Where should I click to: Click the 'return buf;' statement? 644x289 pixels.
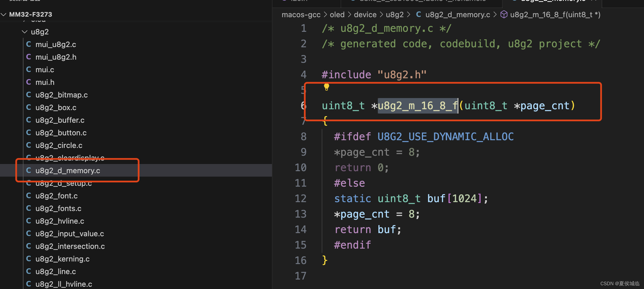click(368, 229)
